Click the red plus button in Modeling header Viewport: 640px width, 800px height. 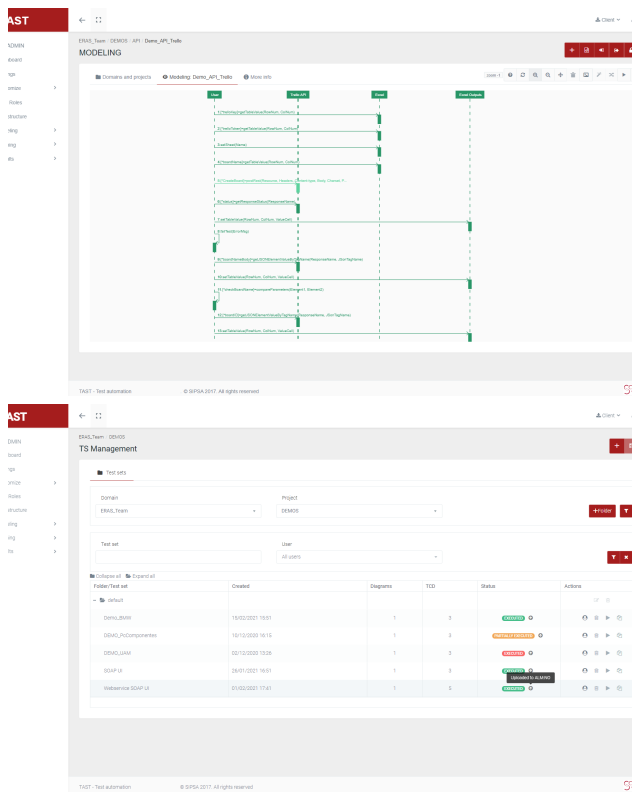571,49
